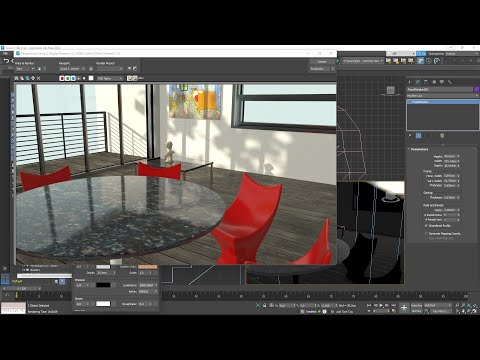Go to the start frame
Viewport: 480px width, 360px height.
click(x=369, y=305)
